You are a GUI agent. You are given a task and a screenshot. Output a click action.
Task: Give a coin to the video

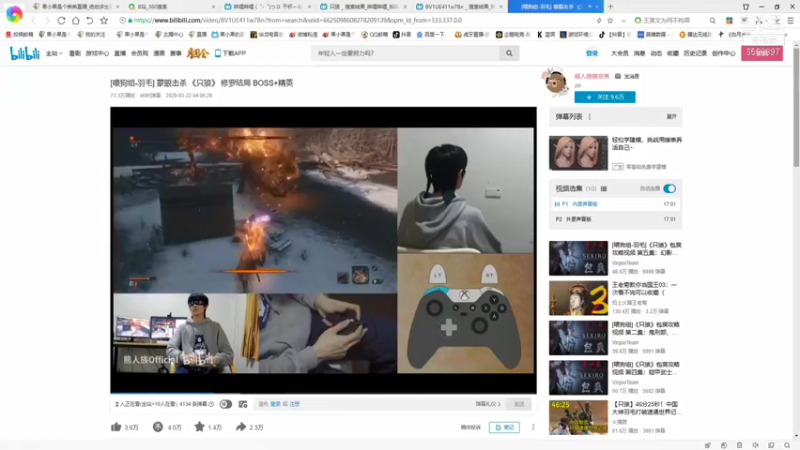click(158, 427)
